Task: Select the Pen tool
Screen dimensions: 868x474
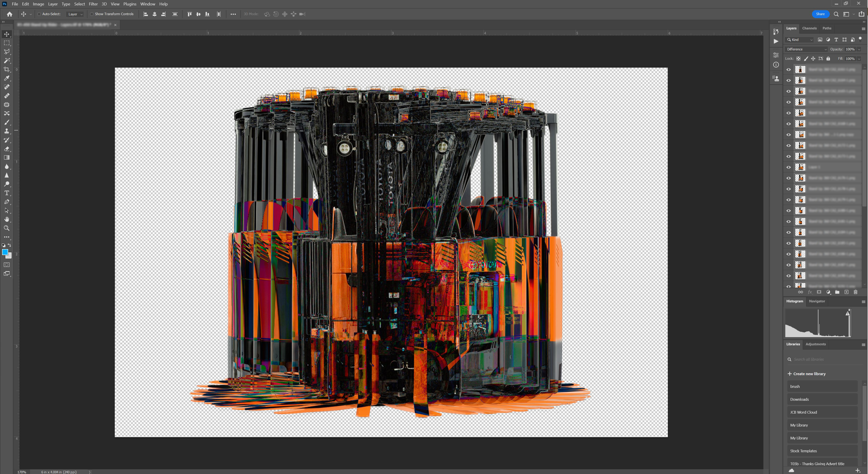Action: pos(7,202)
